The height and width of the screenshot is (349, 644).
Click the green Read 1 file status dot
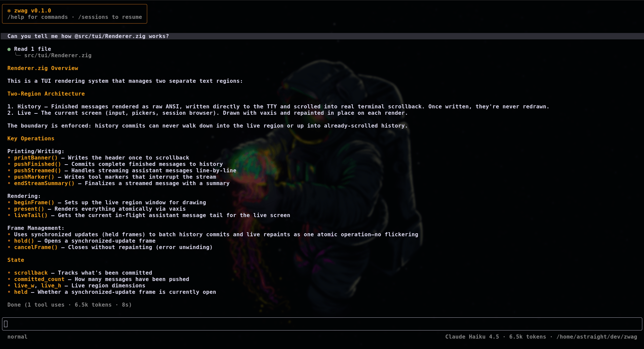(9, 49)
